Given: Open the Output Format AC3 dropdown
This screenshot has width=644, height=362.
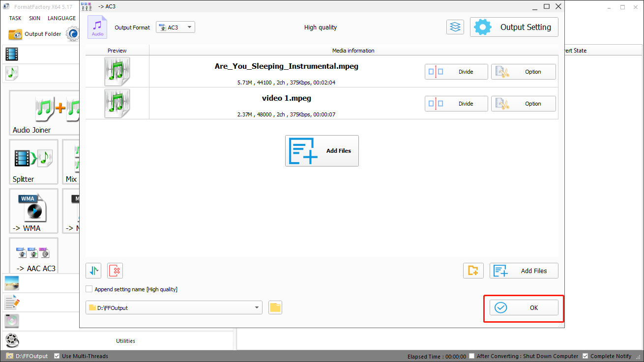Looking at the screenshot, I should tap(176, 28).
